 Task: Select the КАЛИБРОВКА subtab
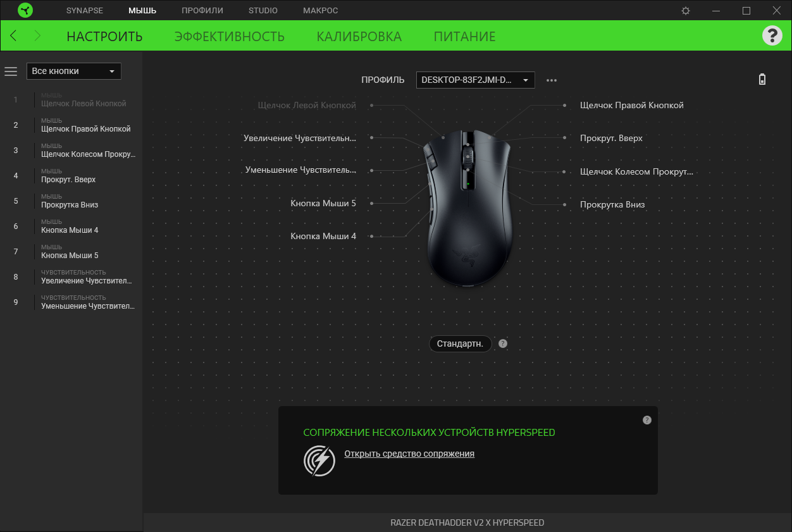click(x=359, y=37)
